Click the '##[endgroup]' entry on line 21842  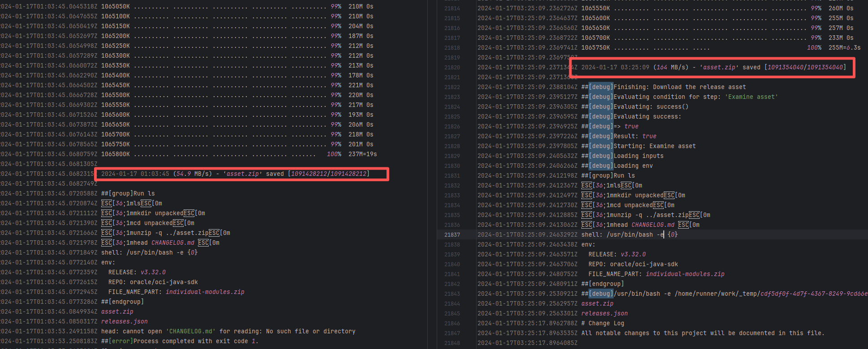pyautogui.click(x=602, y=284)
